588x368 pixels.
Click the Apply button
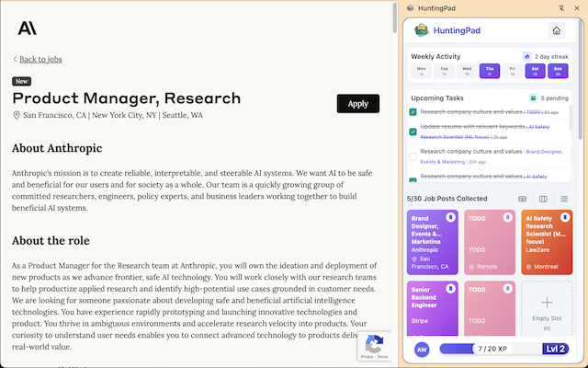tap(357, 103)
